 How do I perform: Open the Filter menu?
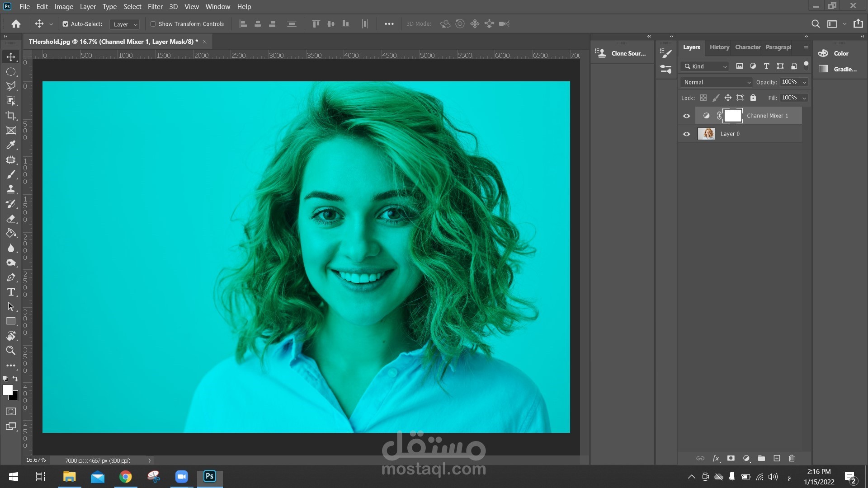click(155, 7)
